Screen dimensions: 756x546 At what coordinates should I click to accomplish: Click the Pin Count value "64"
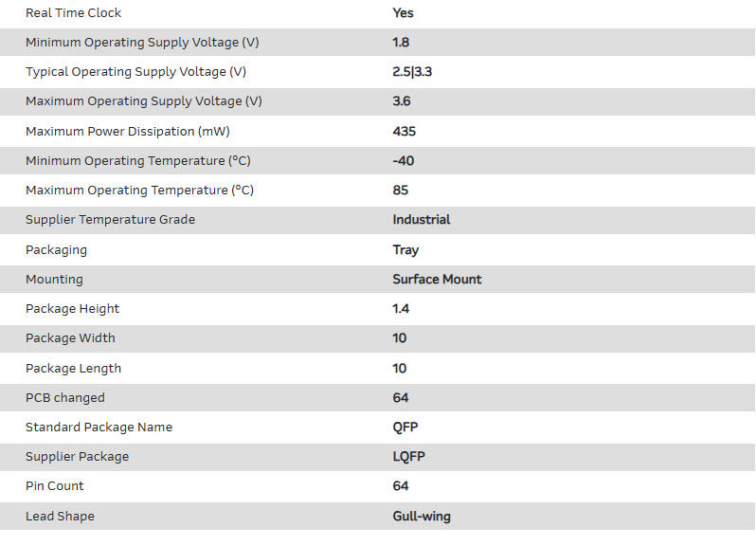(x=401, y=486)
